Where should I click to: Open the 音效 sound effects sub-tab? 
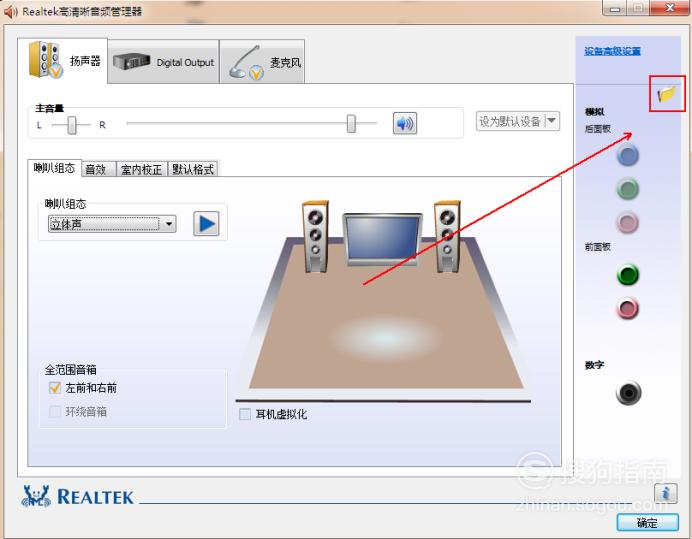coord(99,169)
